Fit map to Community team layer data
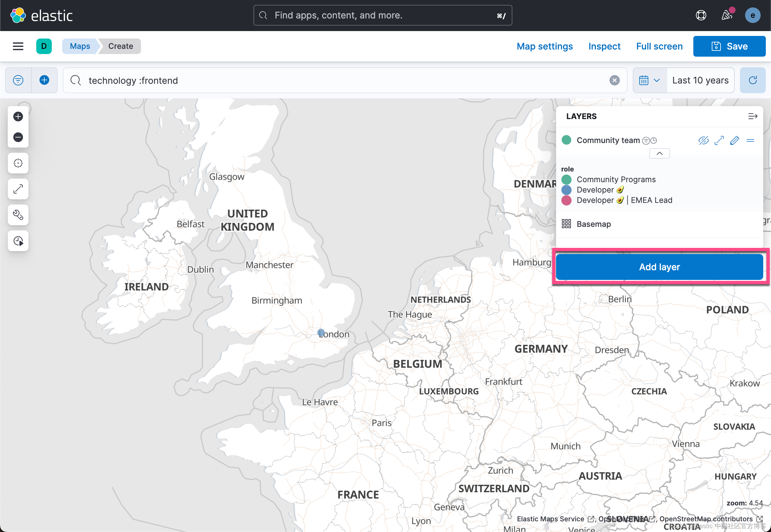The height and width of the screenshot is (532, 771). (x=719, y=140)
